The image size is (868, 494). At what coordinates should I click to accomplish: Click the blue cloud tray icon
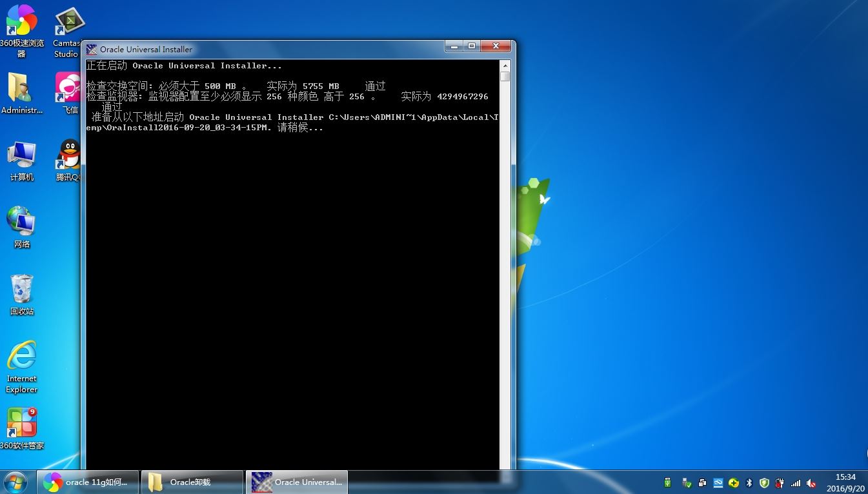click(x=718, y=482)
